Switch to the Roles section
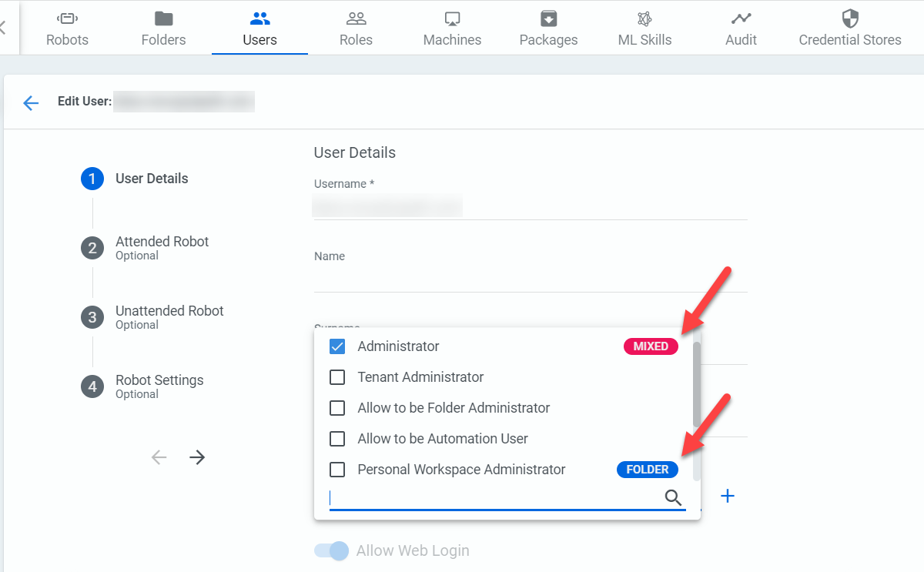924x572 pixels. 356,27
